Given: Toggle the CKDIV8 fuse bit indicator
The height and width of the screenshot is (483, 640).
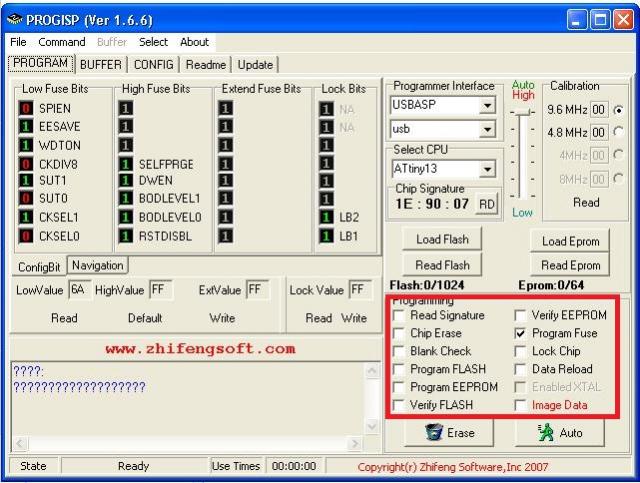Looking at the screenshot, I should (x=27, y=164).
